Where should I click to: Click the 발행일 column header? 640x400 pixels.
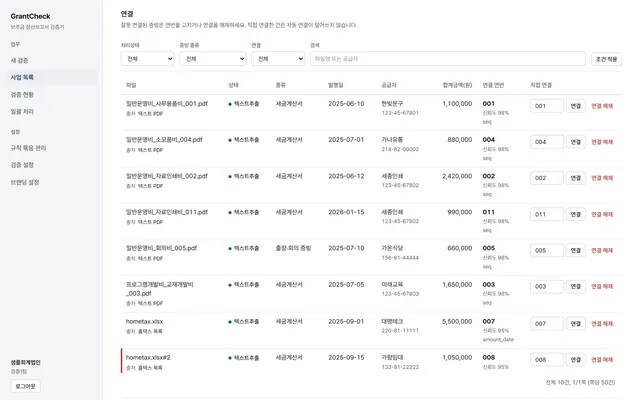(x=336, y=85)
